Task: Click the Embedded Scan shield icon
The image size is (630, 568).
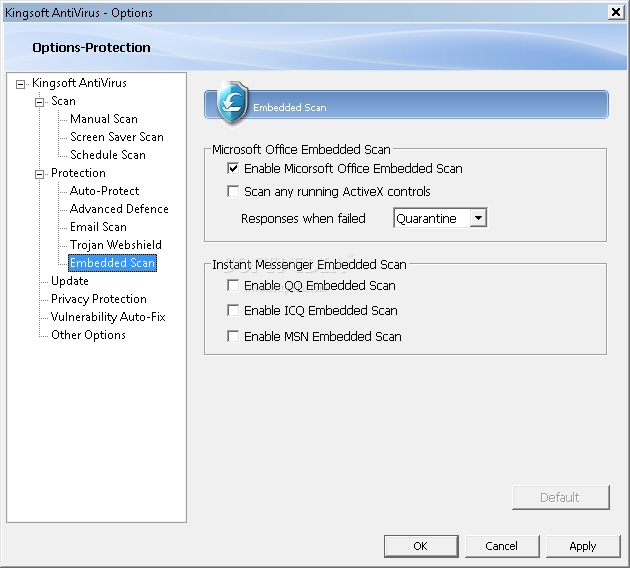Action: coord(232,102)
